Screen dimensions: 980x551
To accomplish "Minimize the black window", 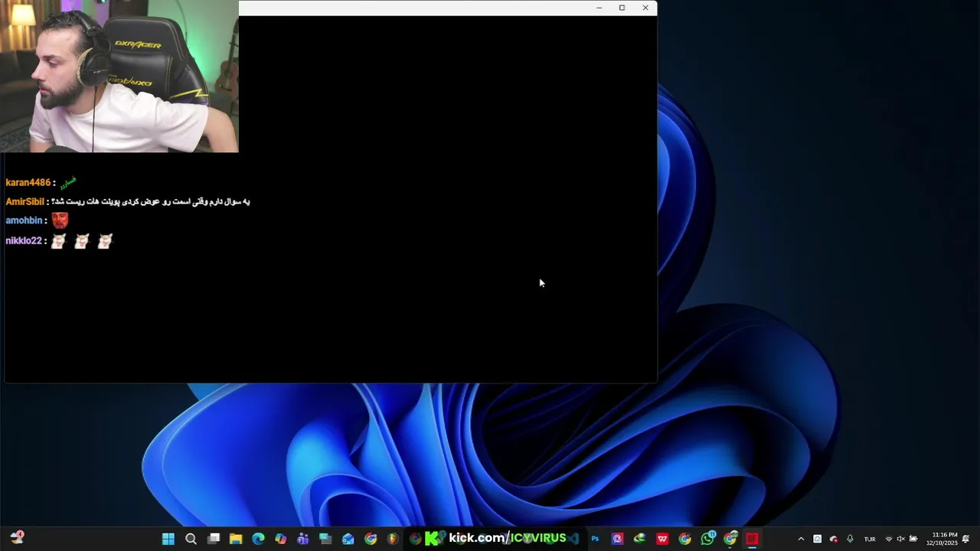I will (x=599, y=8).
